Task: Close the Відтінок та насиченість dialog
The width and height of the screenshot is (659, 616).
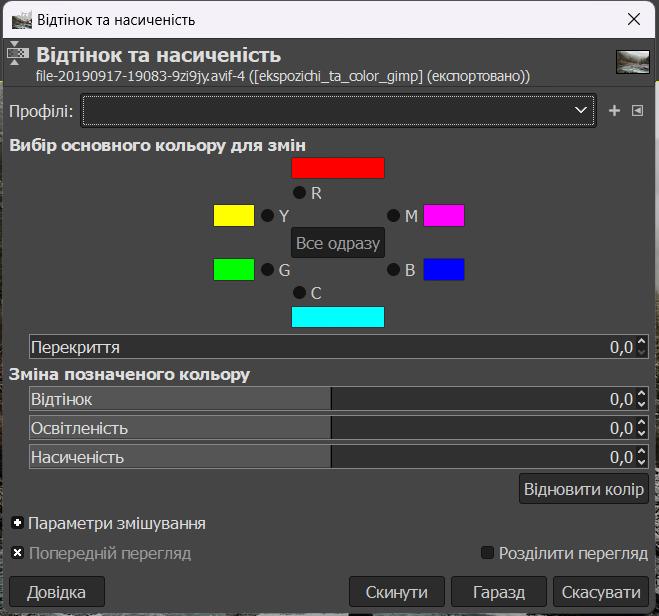Action: (x=633, y=19)
